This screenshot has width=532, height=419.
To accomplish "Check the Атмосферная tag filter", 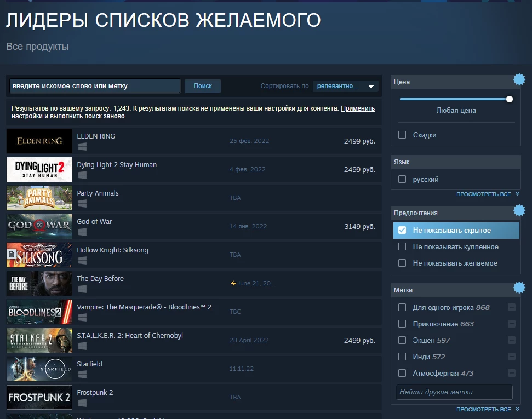I will point(402,373).
